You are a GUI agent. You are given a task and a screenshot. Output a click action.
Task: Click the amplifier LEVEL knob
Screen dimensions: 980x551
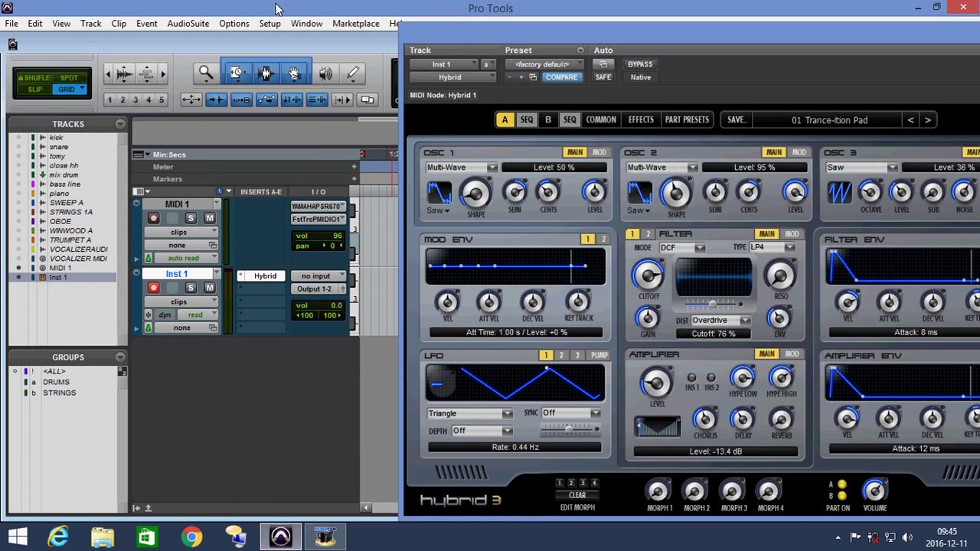tap(657, 383)
